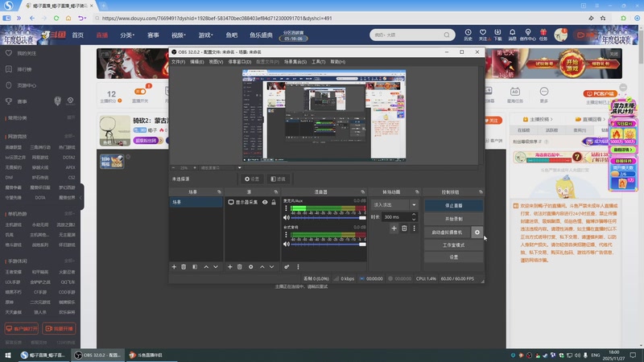This screenshot has width=644, height=362.
Task: Click the Douyu search magnifier icon
Action: (x=447, y=35)
